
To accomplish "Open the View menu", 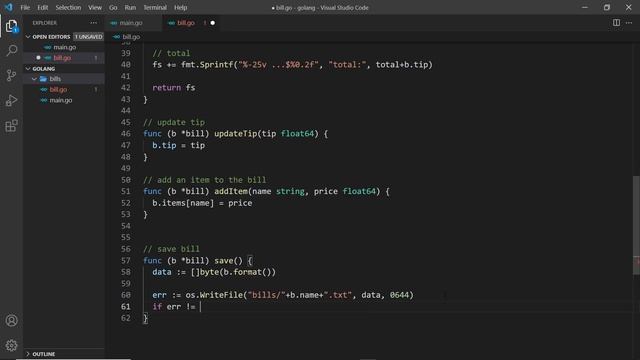I will (95, 7).
